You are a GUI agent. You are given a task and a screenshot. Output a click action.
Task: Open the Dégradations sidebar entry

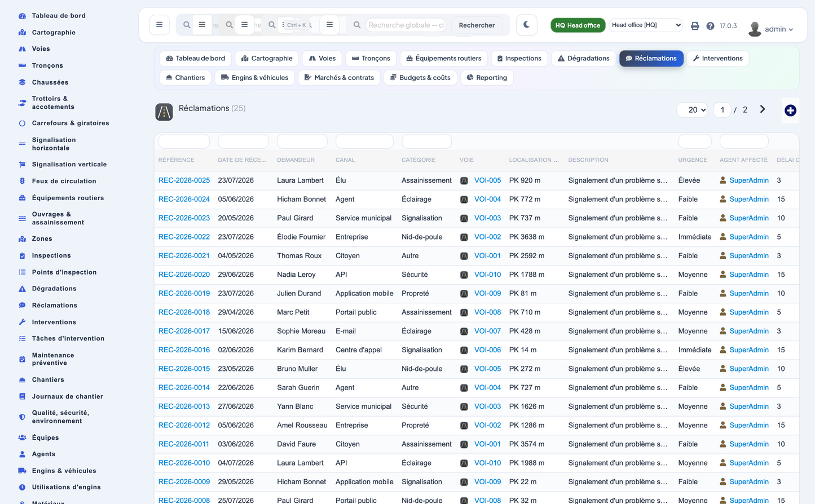[x=54, y=289]
